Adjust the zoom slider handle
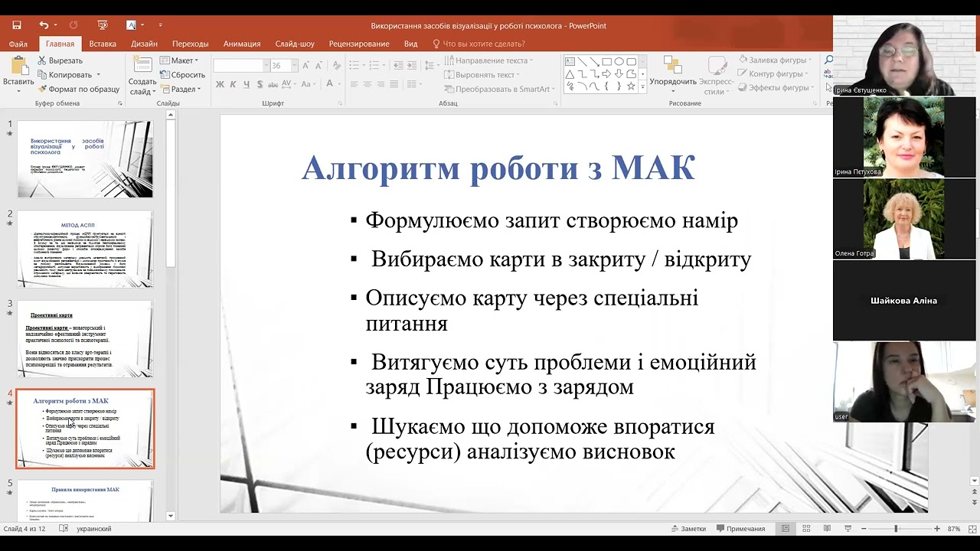This screenshot has width=980, height=551. [896, 529]
